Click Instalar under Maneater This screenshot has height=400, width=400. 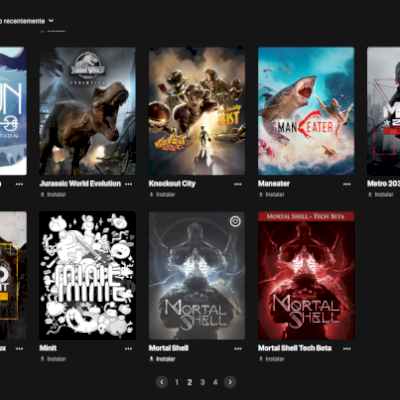click(272, 194)
